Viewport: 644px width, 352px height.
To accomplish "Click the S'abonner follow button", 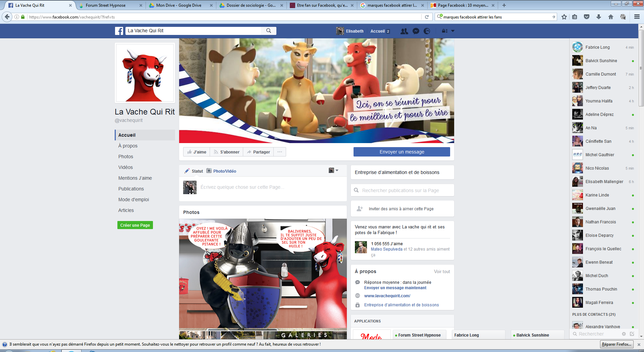I will (226, 152).
